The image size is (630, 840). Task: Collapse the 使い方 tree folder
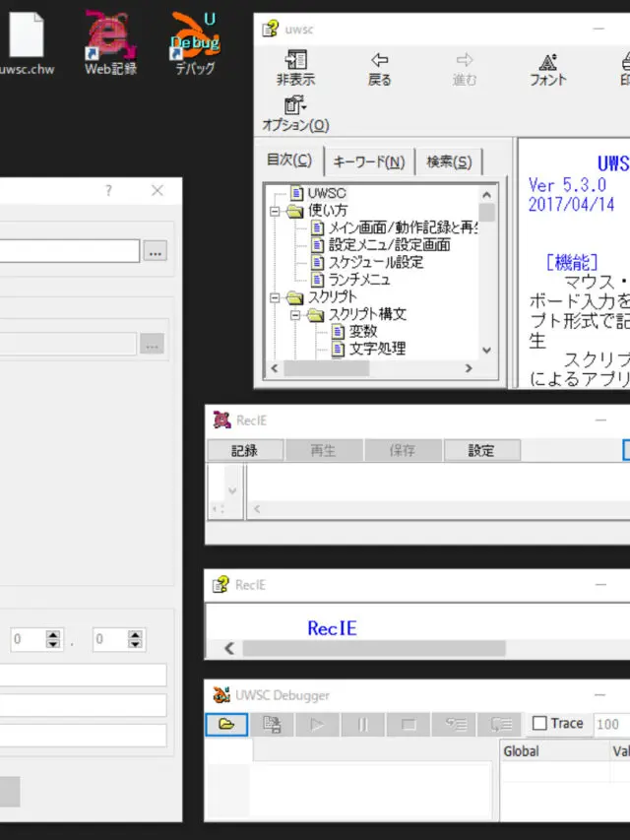tap(275, 211)
